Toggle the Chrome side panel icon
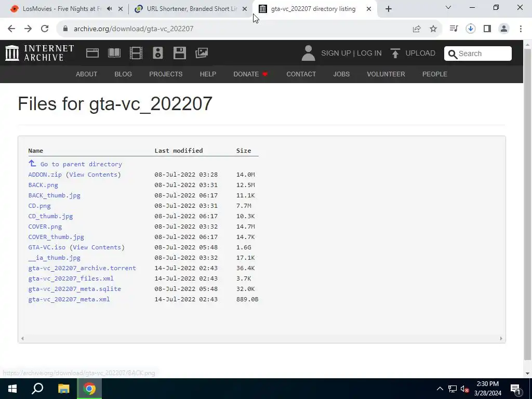 pyautogui.click(x=487, y=29)
